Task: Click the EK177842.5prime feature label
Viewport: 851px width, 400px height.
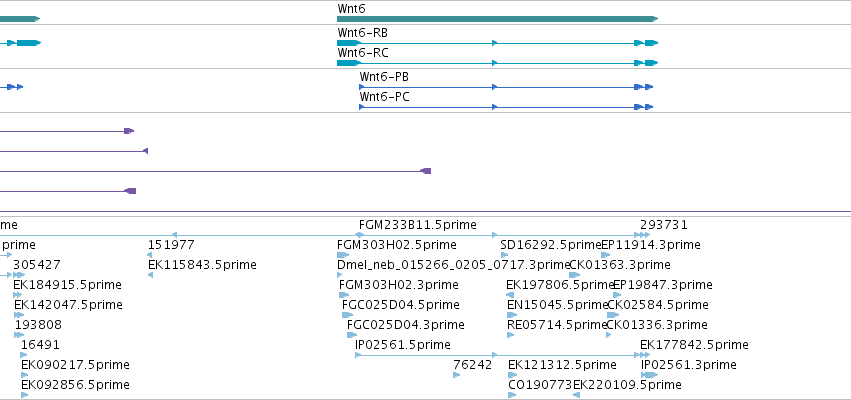Action: [694, 345]
